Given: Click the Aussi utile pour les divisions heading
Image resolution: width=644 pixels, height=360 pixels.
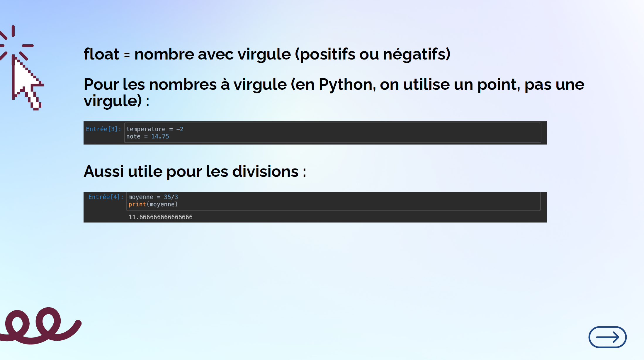Looking at the screenshot, I should click(x=195, y=171).
